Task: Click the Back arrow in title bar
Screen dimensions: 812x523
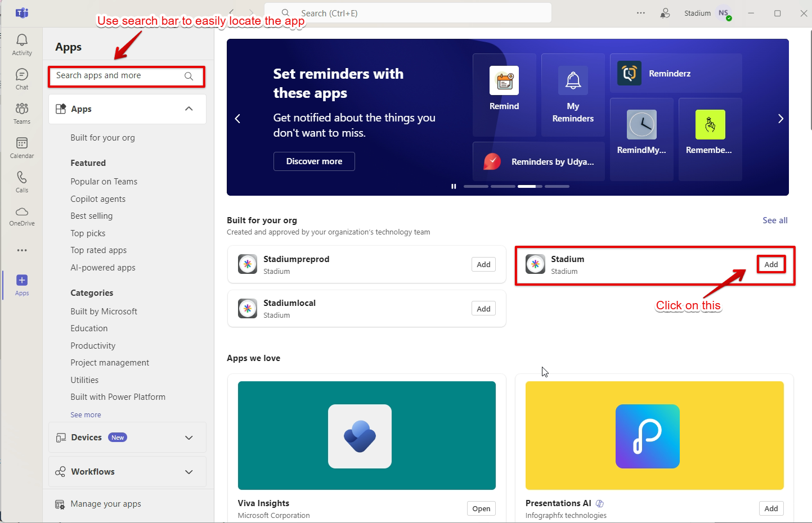Action: 231,13
